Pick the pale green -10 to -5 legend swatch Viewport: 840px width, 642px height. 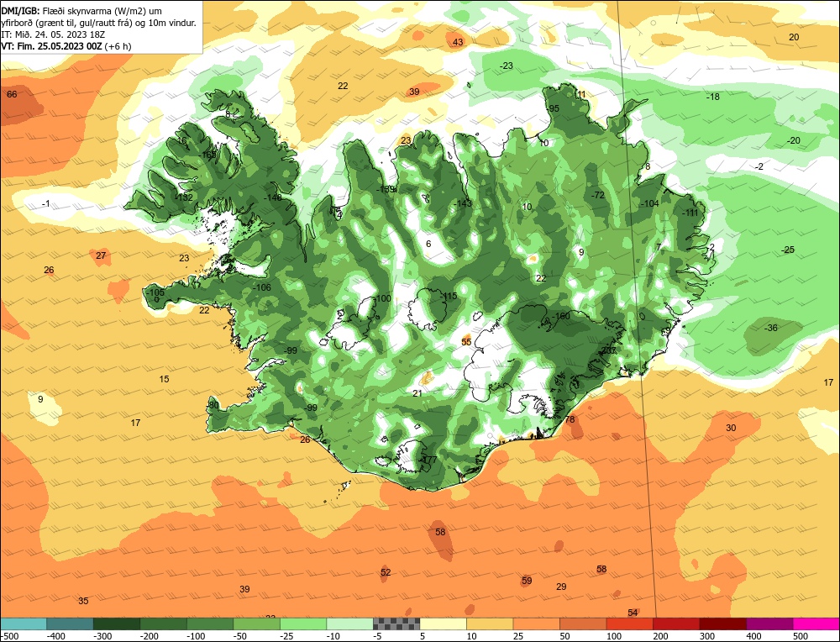point(349,624)
